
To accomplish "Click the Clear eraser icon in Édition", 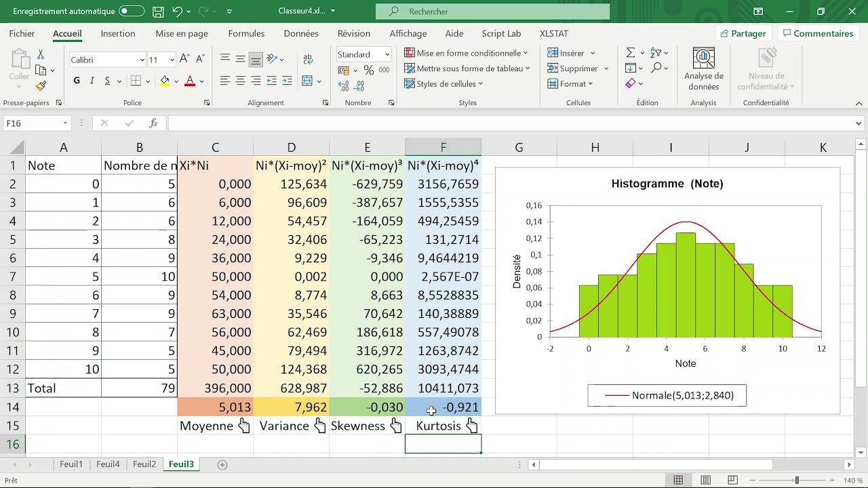I will (631, 83).
